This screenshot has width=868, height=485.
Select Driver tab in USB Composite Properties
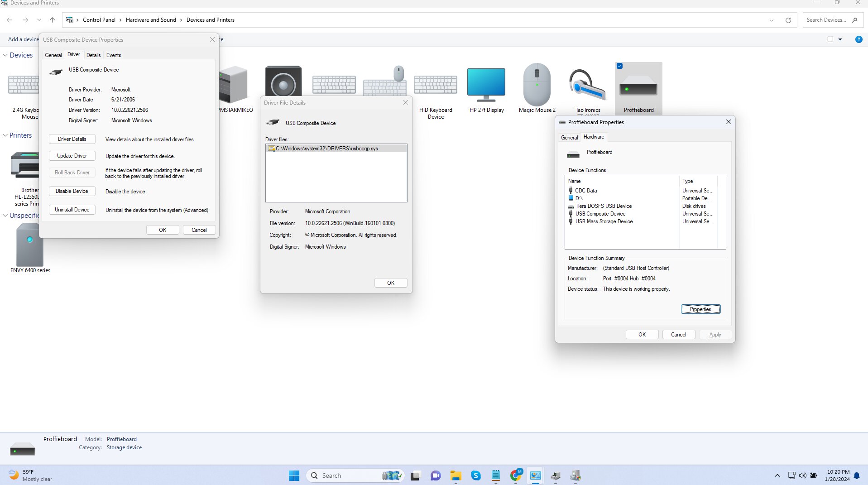pos(74,54)
